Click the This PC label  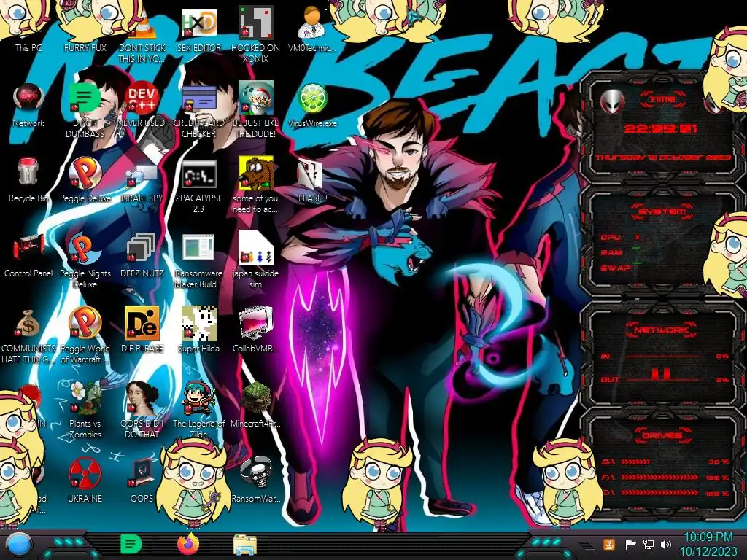pyautogui.click(x=28, y=47)
